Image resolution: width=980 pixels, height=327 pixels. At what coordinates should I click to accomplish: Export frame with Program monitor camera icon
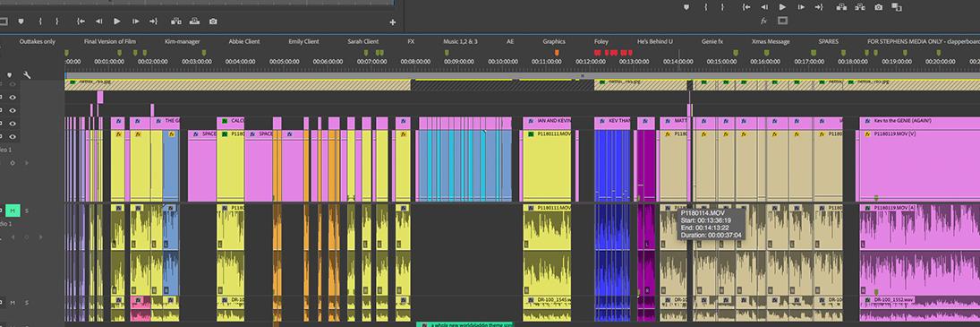[x=879, y=7]
